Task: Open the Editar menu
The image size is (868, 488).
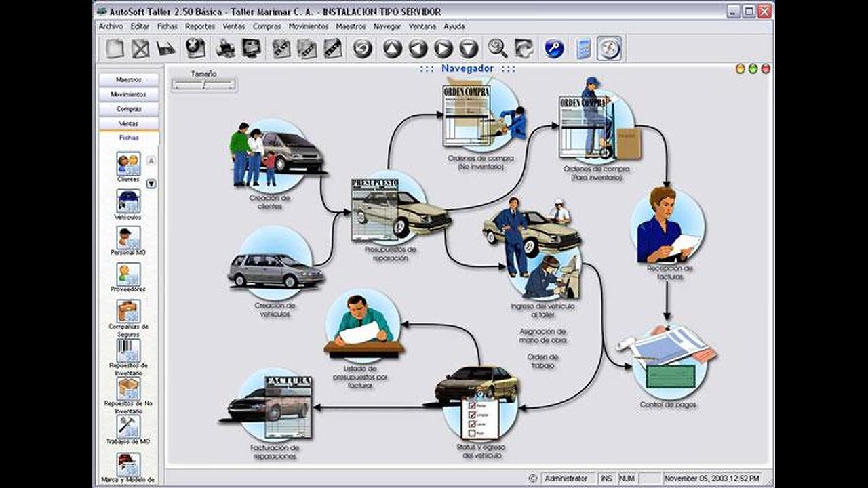Action: [x=140, y=26]
